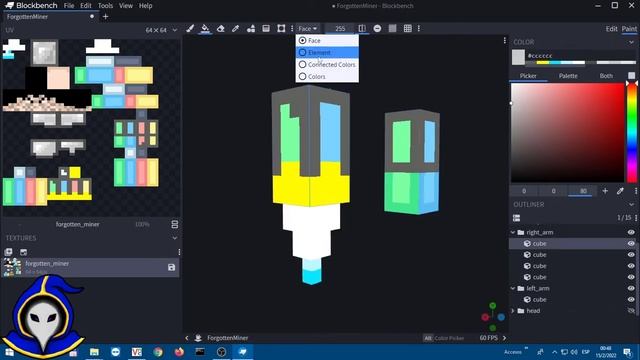Import texture icon in Textures panel

(x=23, y=252)
